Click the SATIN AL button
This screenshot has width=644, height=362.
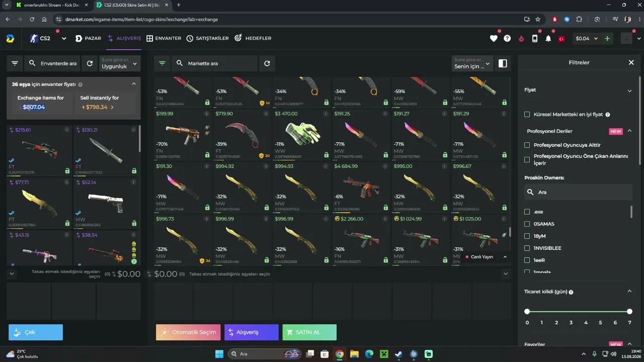tap(309, 332)
